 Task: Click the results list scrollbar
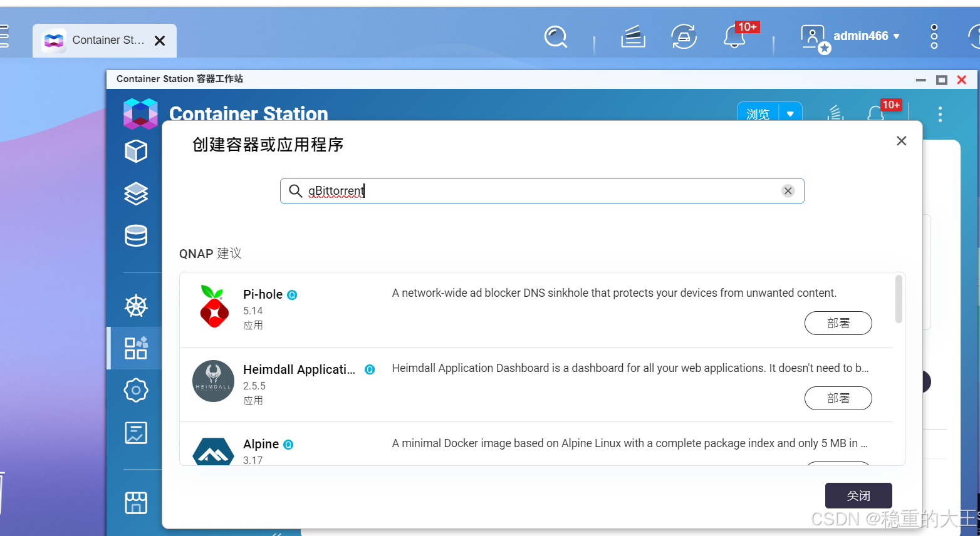coord(899,299)
